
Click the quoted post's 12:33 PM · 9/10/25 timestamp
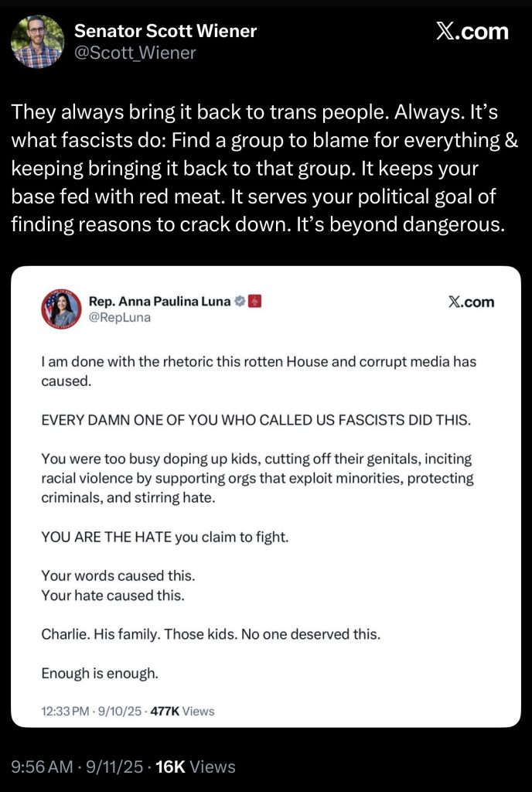(x=90, y=711)
